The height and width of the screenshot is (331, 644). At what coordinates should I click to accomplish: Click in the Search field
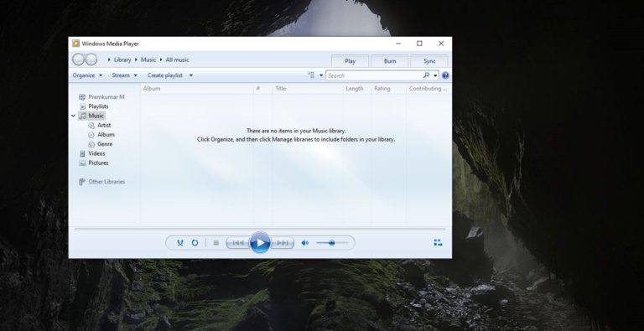[374, 75]
